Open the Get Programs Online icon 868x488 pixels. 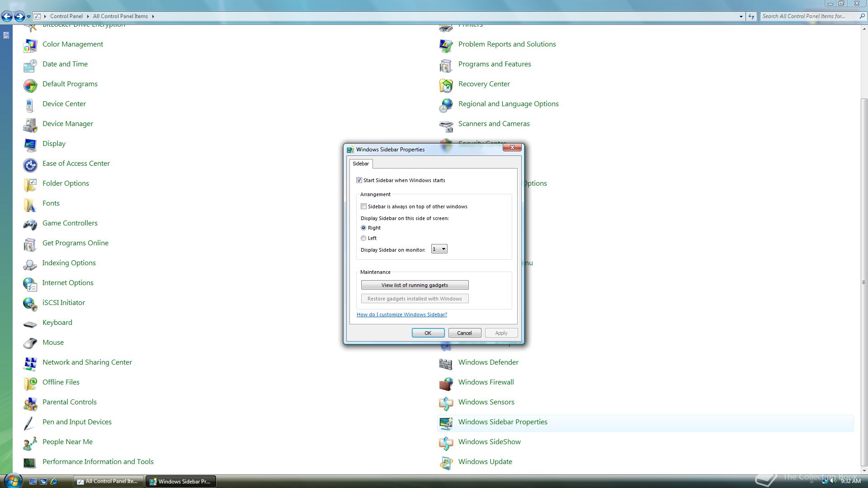[x=30, y=244]
